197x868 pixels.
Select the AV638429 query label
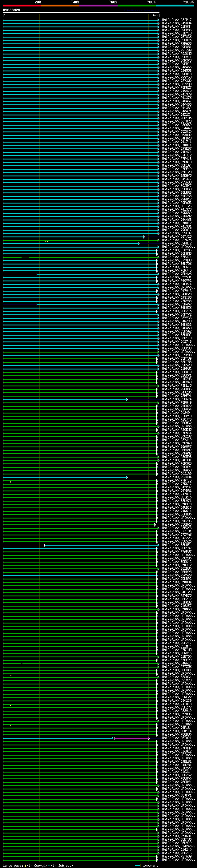tap(11, 10)
